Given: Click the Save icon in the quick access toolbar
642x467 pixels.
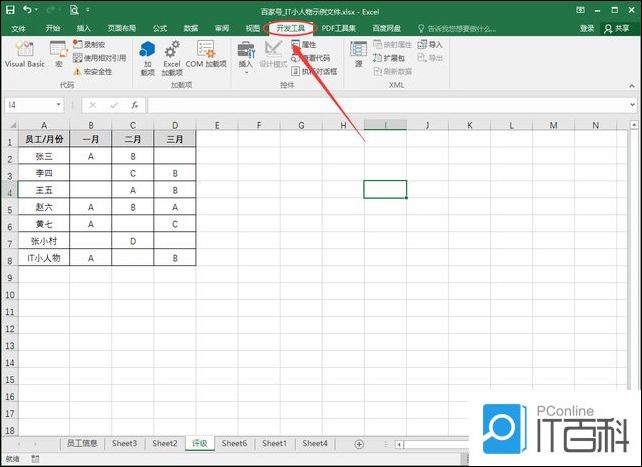Looking at the screenshot, I should [x=10, y=10].
